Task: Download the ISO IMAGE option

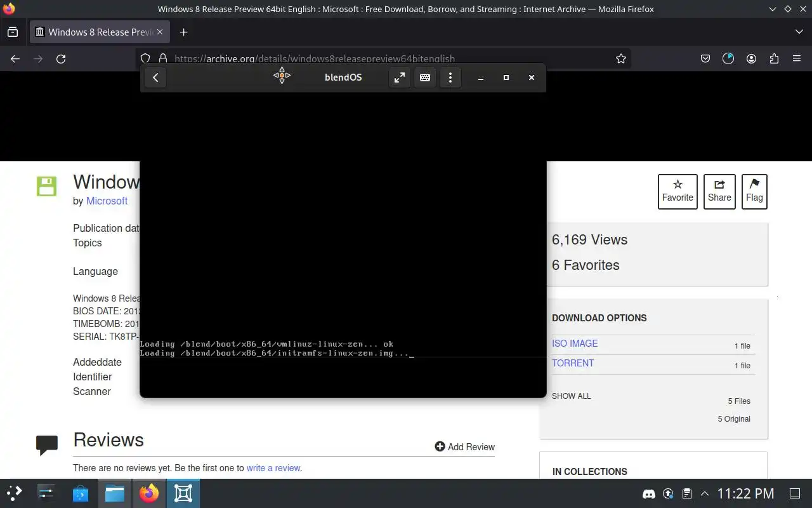Action: point(575,344)
